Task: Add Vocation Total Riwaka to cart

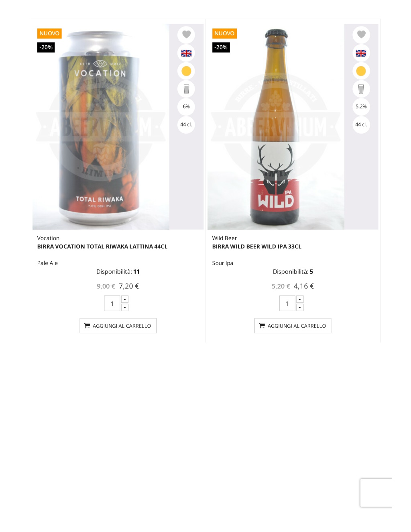Action: [x=118, y=326]
